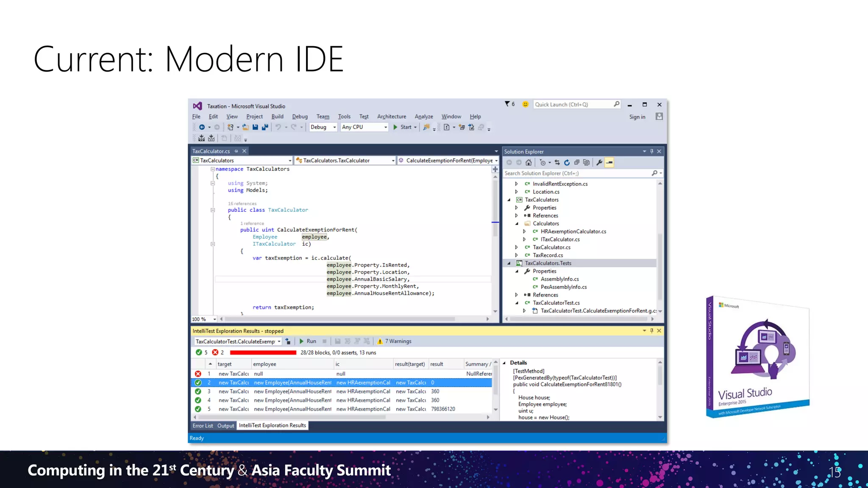
Task: Open the Any CPU platform dropdown
Action: [x=364, y=127]
